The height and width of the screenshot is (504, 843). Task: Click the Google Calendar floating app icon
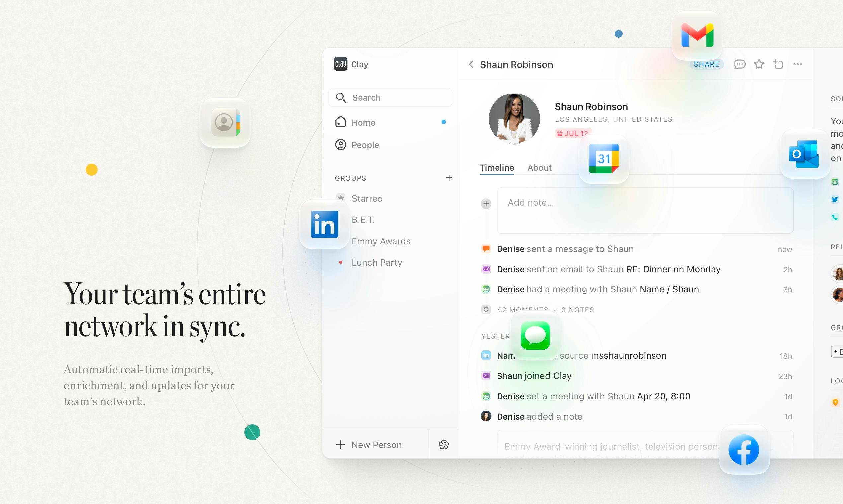pyautogui.click(x=604, y=158)
